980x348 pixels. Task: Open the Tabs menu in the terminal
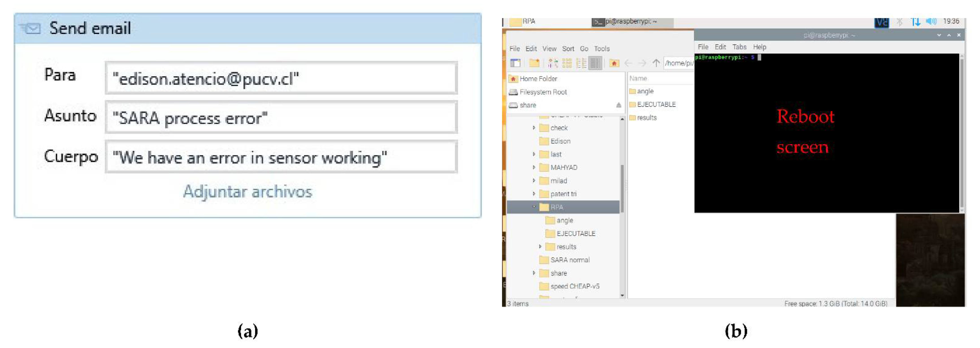(739, 47)
